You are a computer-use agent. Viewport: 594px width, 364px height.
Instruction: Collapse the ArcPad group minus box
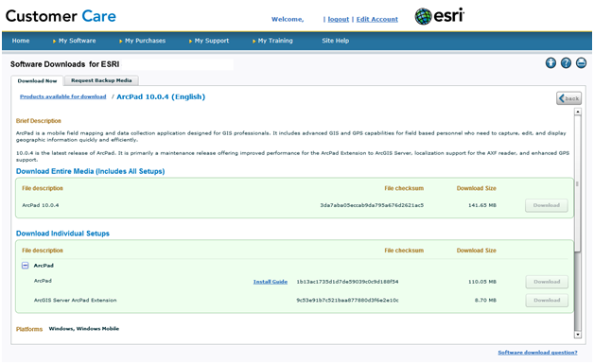coord(25,266)
